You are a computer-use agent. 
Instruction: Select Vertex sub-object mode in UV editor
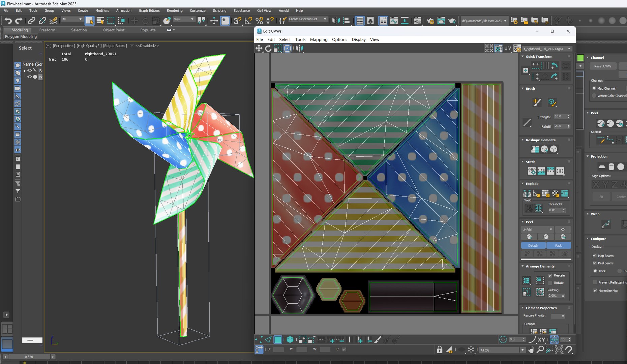(259, 340)
